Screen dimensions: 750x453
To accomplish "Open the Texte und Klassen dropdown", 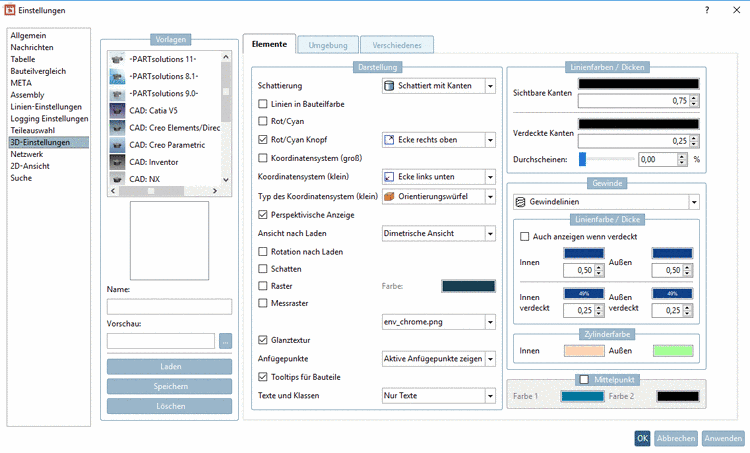I will click(439, 396).
